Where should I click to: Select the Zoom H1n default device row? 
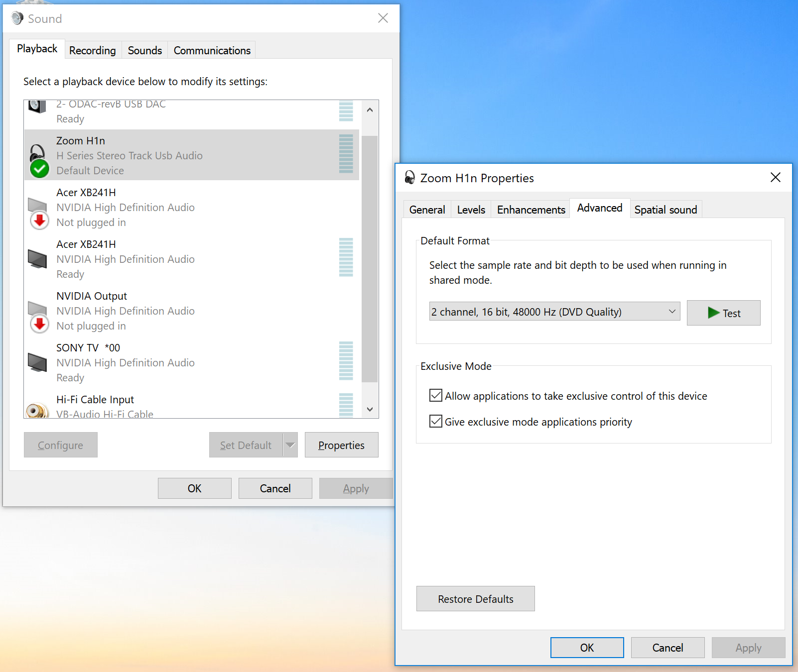[x=192, y=155]
